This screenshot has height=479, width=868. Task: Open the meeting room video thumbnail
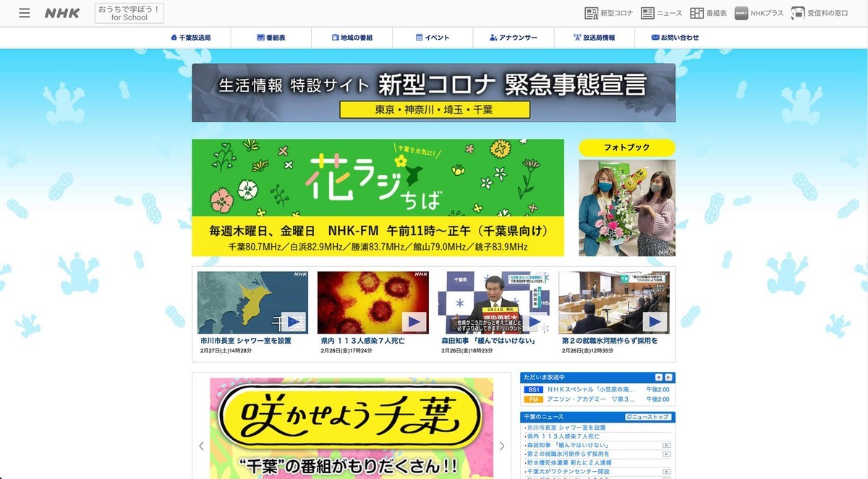tap(614, 302)
